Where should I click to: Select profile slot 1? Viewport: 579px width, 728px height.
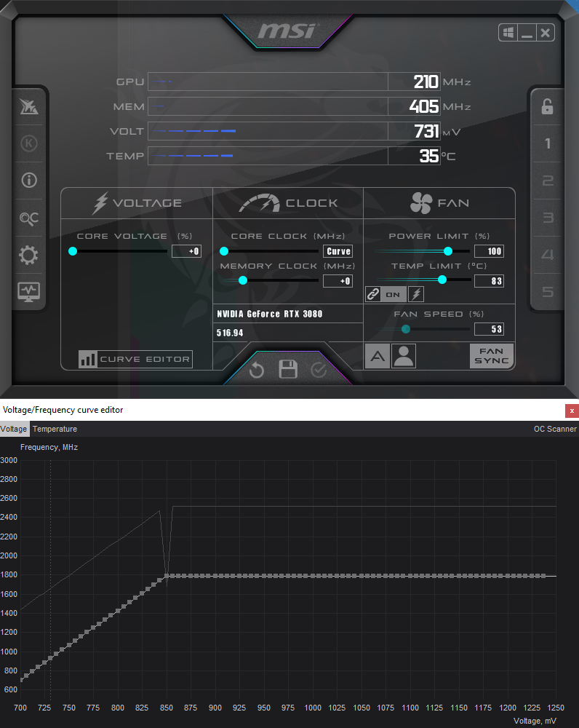click(x=548, y=143)
